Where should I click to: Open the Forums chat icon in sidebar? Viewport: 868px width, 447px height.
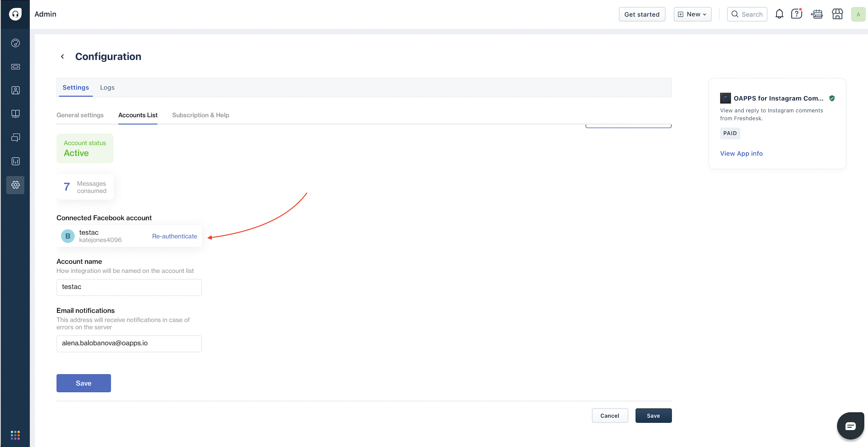click(15, 137)
